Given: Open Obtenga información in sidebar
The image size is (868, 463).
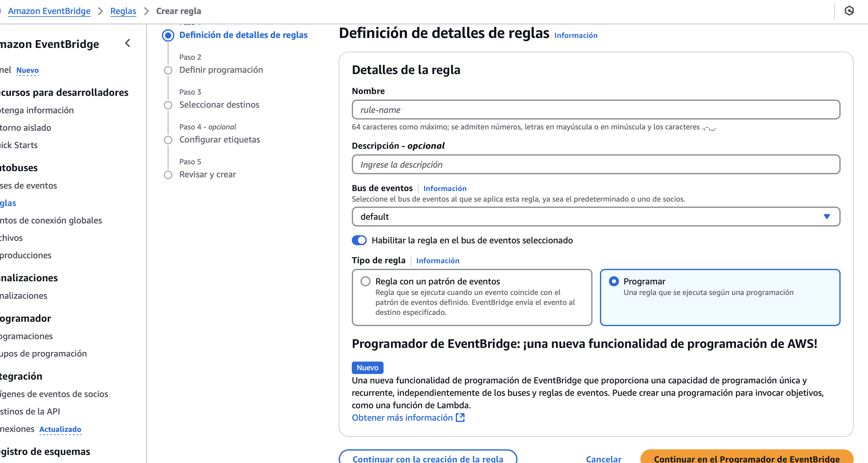Looking at the screenshot, I should click(37, 110).
